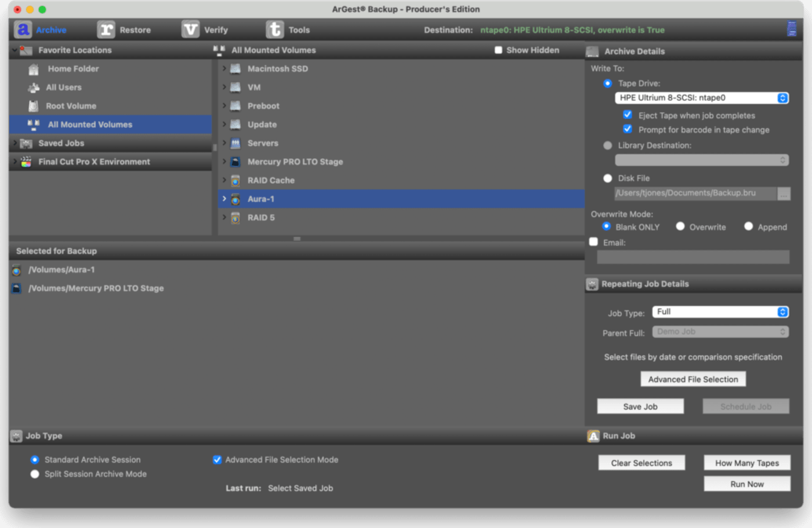Select the Overwrite radio button

[680, 227]
